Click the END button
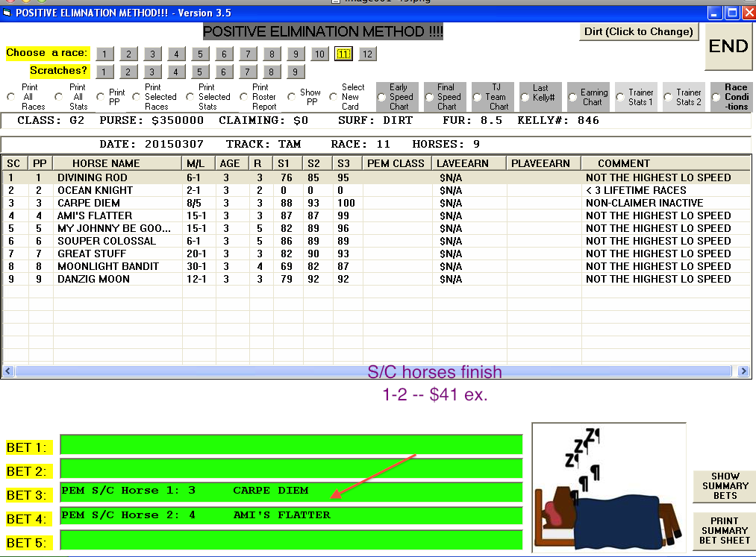Viewport: 756px width, 557px height. (x=728, y=46)
